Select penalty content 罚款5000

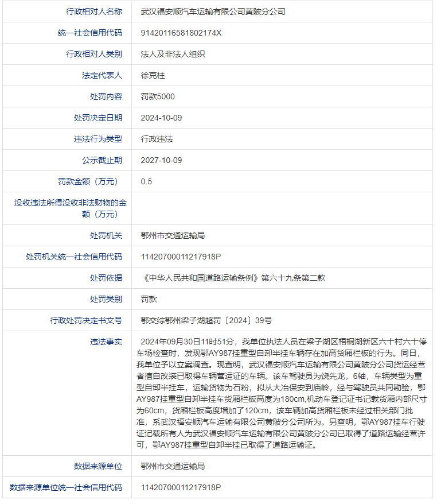[158, 96]
